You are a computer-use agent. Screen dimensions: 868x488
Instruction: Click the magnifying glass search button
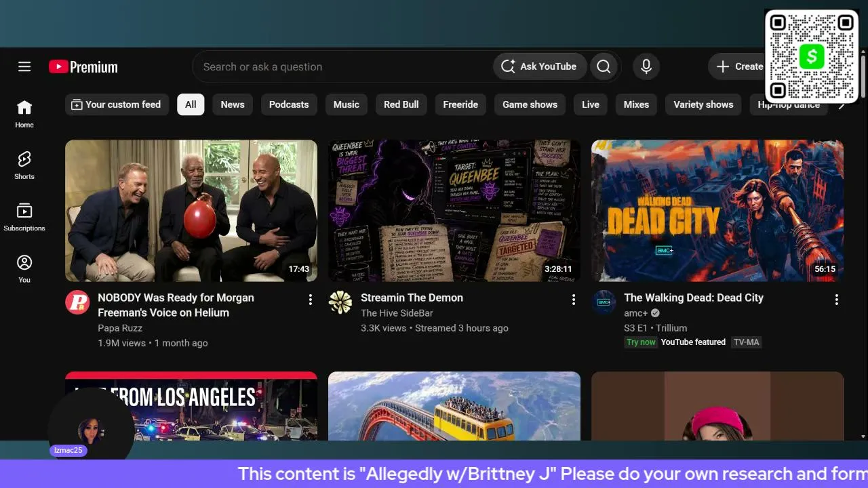604,66
